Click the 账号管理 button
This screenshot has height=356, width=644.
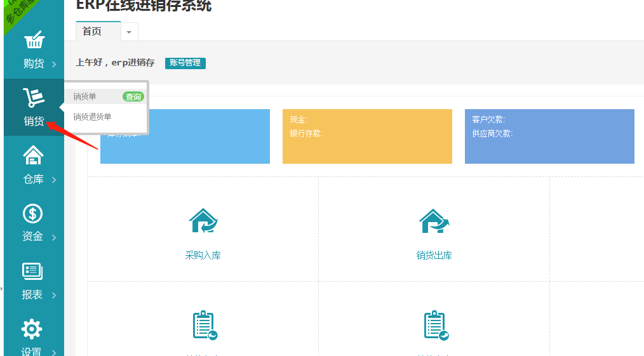[185, 63]
